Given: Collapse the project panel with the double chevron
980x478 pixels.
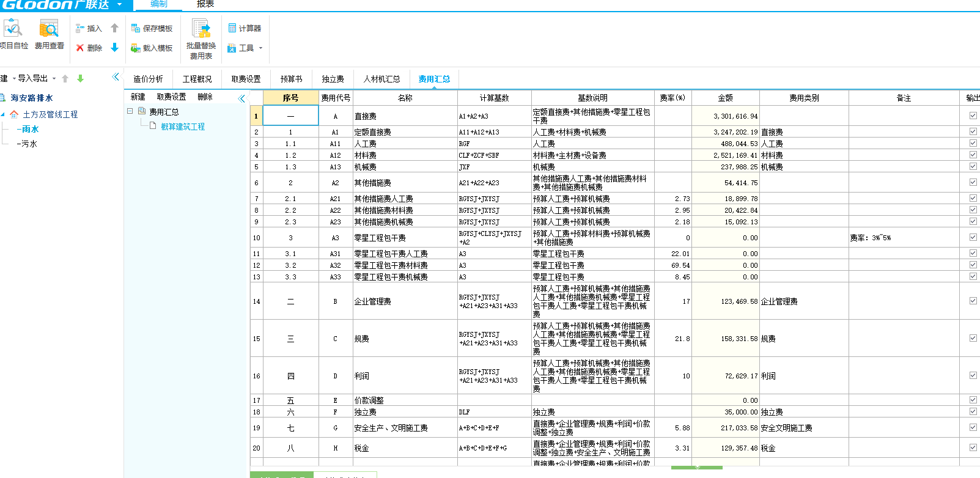Looking at the screenshot, I should click(x=116, y=76).
